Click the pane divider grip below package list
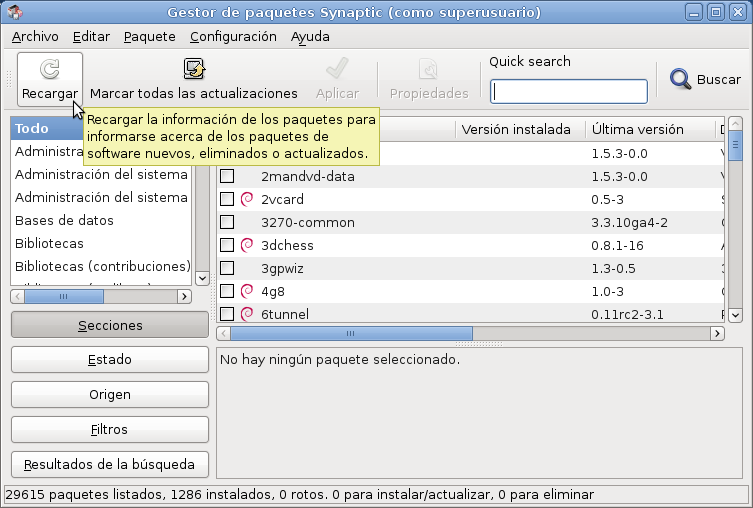 (x=479, y=344)
